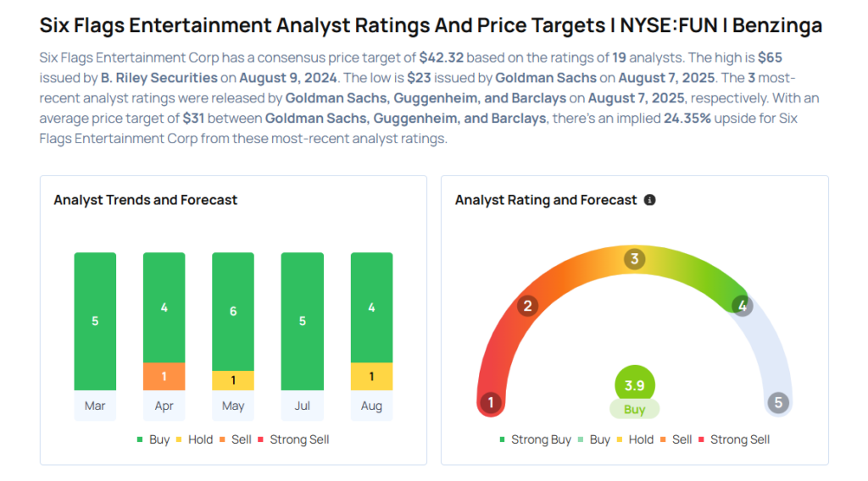Click the Analyst Rating info icon

coord(650,201)
